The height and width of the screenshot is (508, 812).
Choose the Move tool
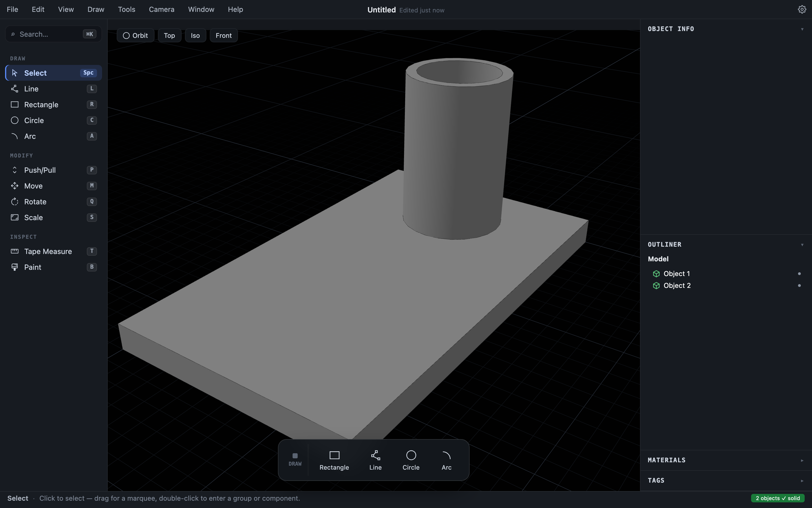pos(54,186)
